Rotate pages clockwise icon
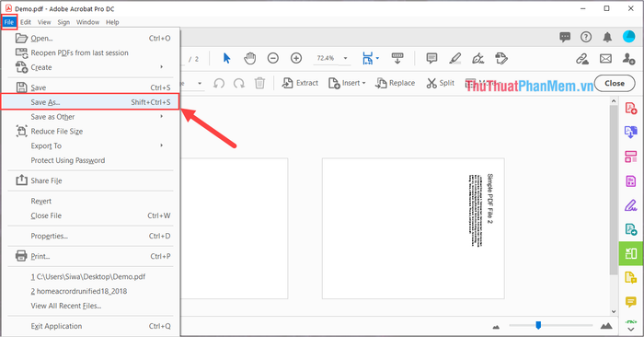The height and width of the screenshot is (337, 644). [x=239, y=84]
